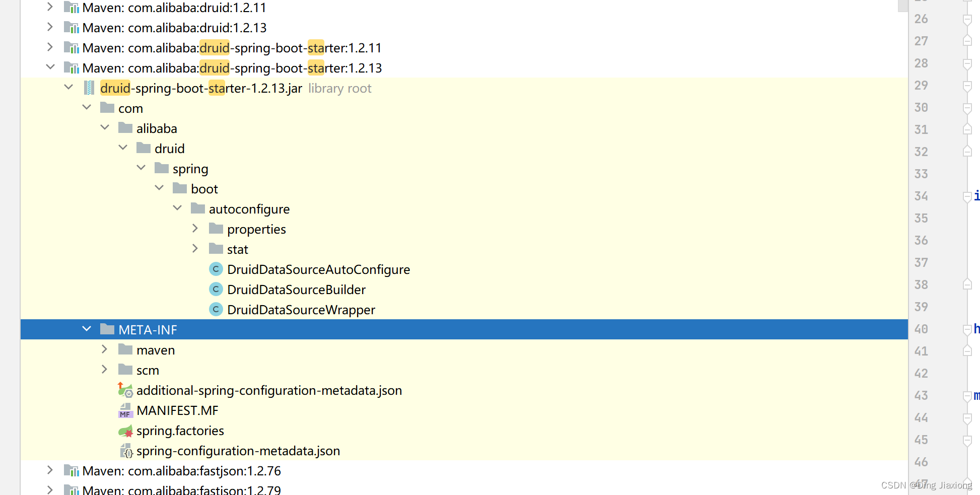
Task: Toggle code folding marker at line 38
Action: [x=967, y=285]
